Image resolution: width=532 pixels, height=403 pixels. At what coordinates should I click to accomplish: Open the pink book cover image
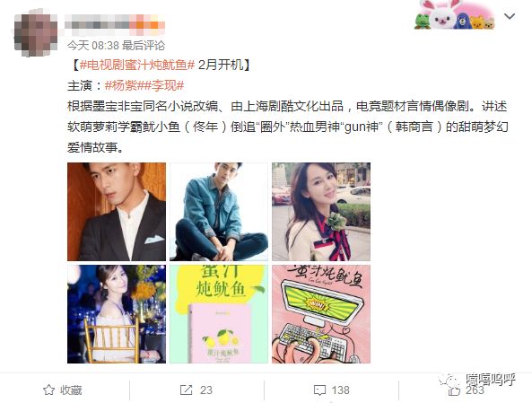click(219, 314)
